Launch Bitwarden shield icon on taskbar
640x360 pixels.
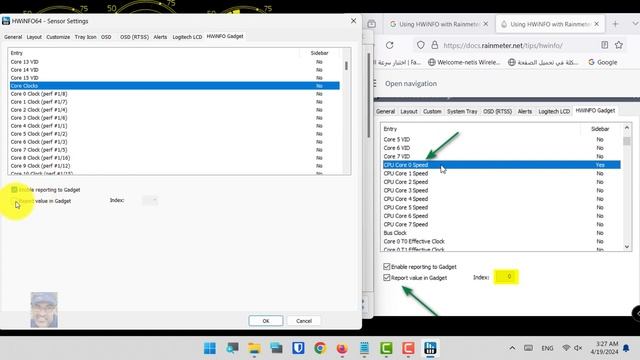pyautogui.click(x=298, y=348)
